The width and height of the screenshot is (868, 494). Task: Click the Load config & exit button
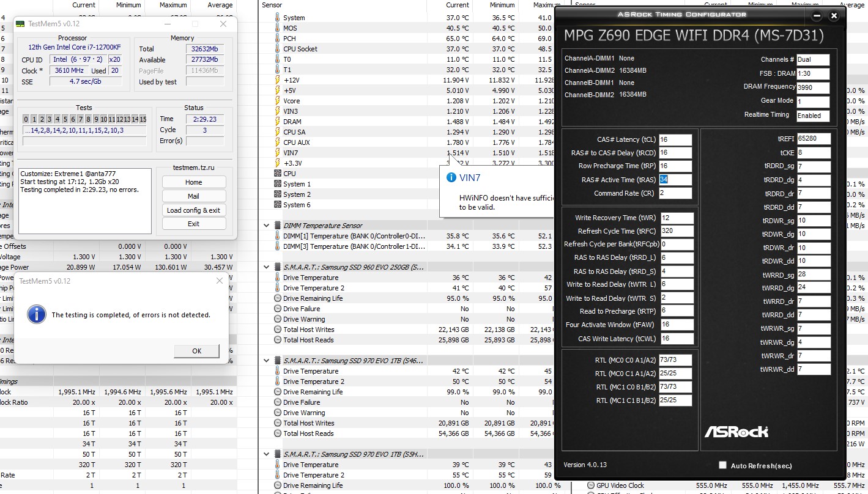(194, 210)
